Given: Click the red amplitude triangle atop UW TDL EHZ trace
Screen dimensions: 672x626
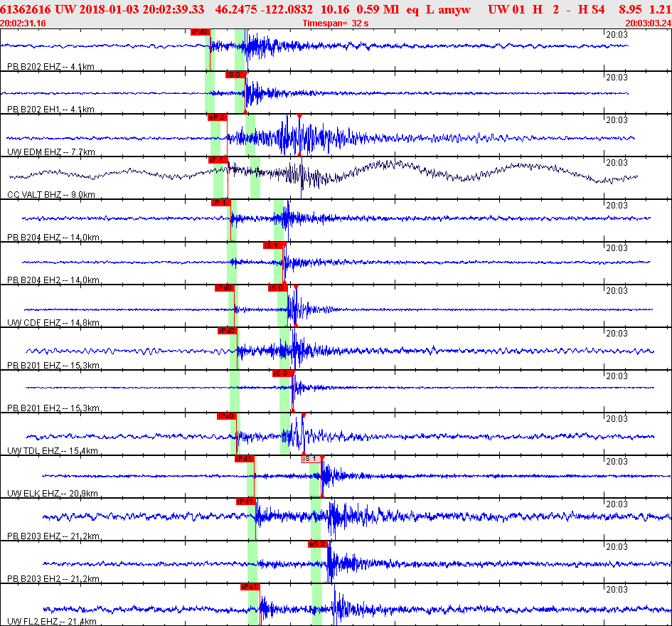Looking at the screenshot, I should coord(304,415).
